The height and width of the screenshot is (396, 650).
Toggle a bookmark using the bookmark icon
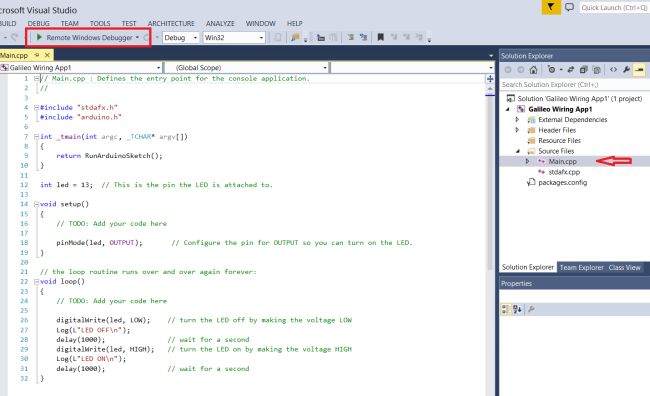point(380,38)
